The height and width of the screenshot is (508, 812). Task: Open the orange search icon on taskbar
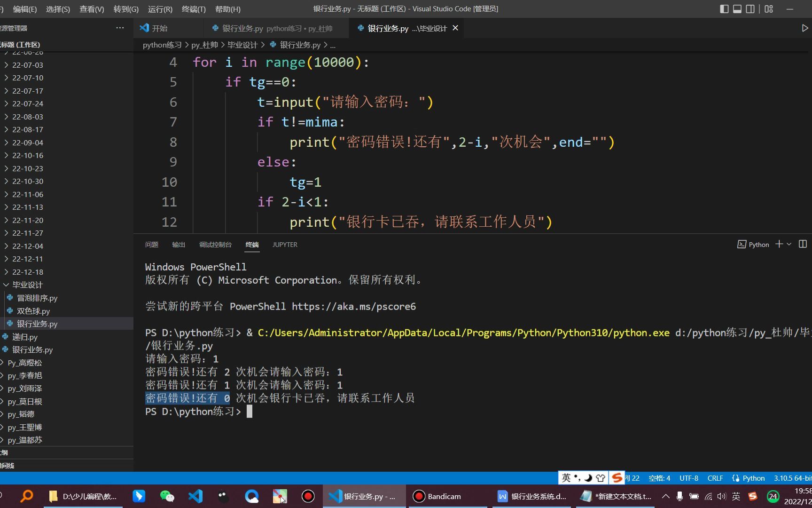click(27, 496)
